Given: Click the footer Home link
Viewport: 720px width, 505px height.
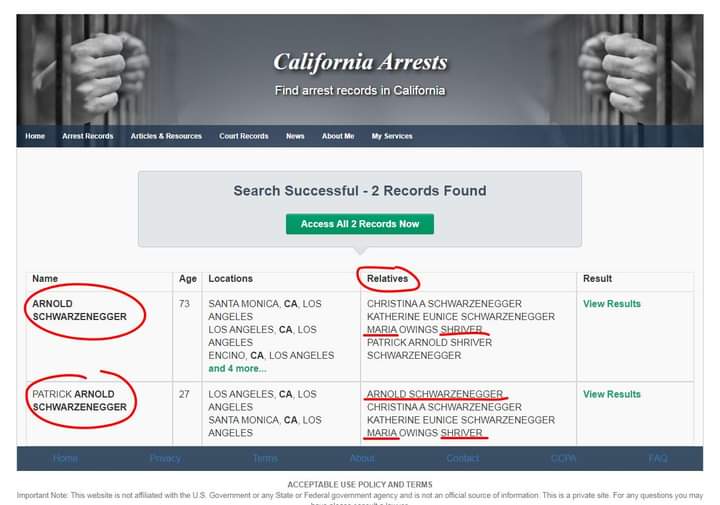Looking at the screenshot, I should [x=65, y=458].
